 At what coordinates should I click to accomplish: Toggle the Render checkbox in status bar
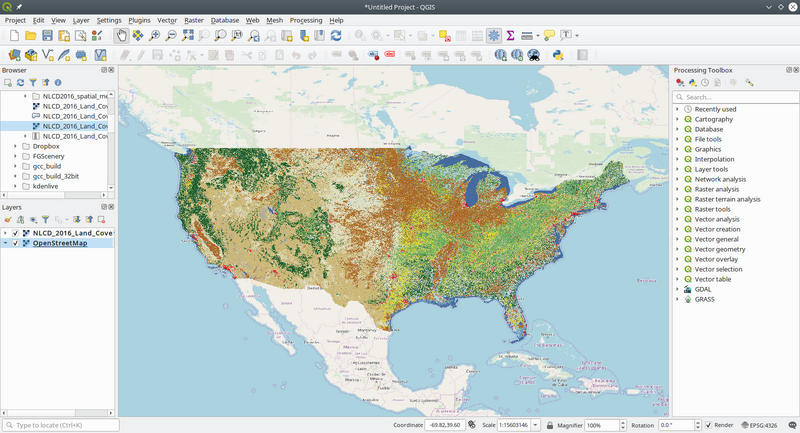coord(708,425)
